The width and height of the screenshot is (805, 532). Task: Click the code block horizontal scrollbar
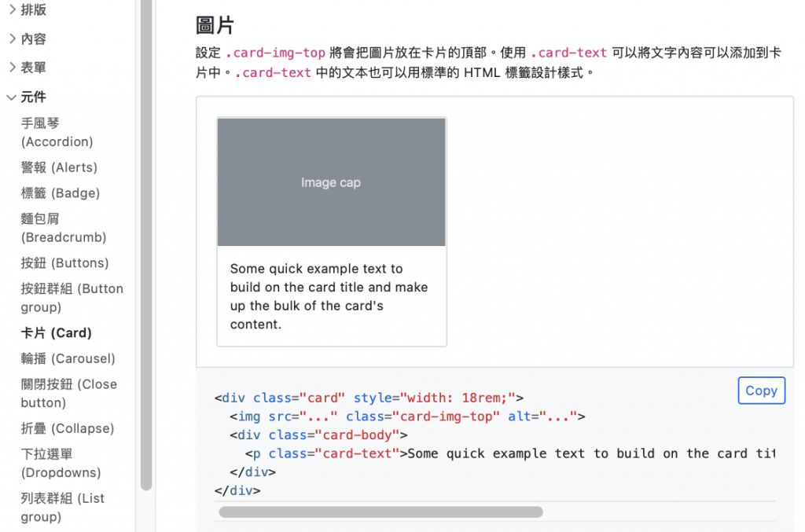click(x=381, y=512)
